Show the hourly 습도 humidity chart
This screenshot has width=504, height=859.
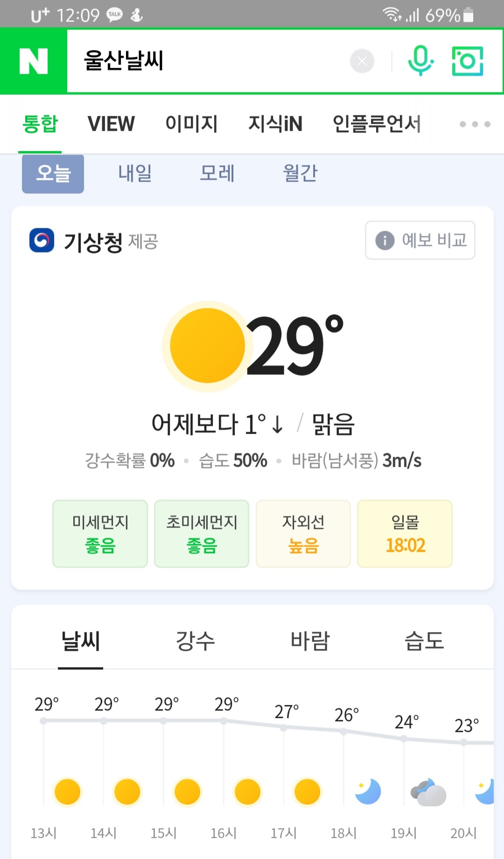(424, 641)
